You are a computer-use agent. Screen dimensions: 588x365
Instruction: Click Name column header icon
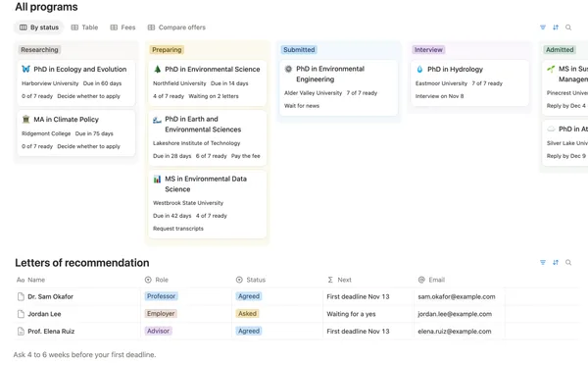pyautogui.click(x=21, y=280)
